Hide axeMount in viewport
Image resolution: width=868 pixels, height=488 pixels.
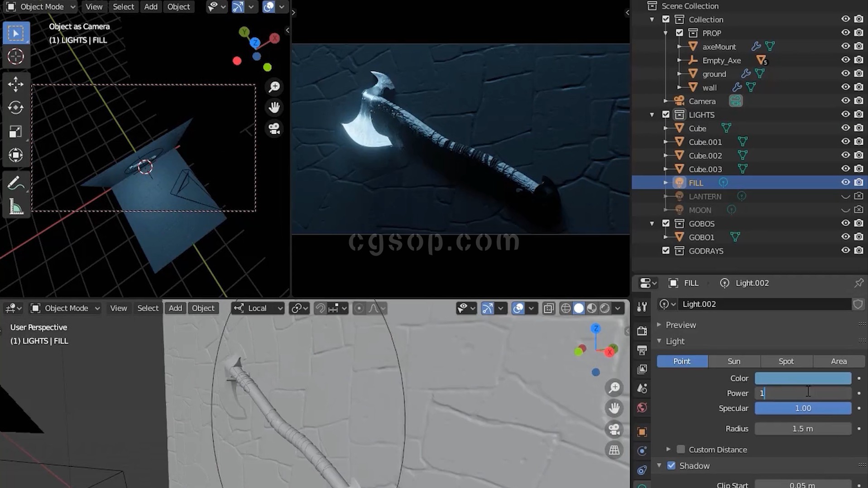(x=845, y=46)
